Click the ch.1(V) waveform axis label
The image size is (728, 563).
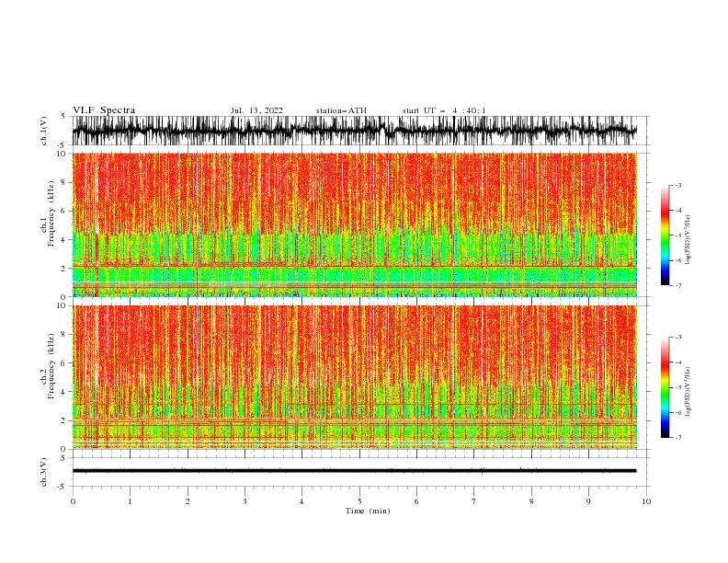[44, 131]
